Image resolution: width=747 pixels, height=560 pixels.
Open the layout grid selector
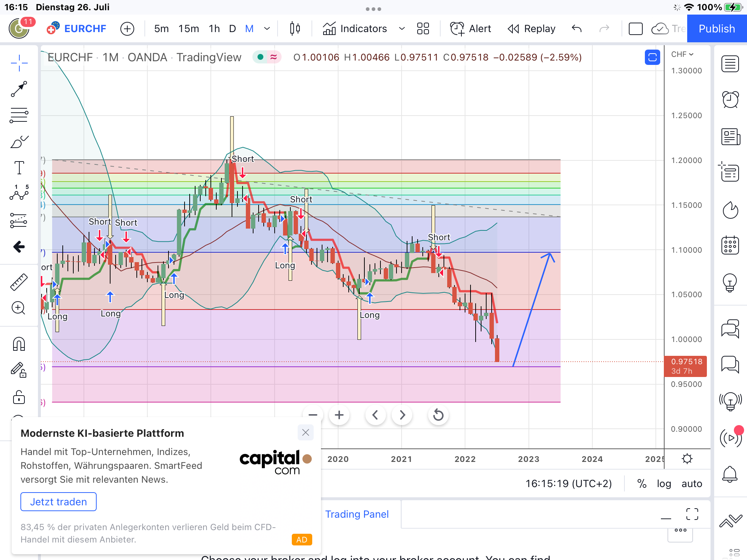pos(423,28)
